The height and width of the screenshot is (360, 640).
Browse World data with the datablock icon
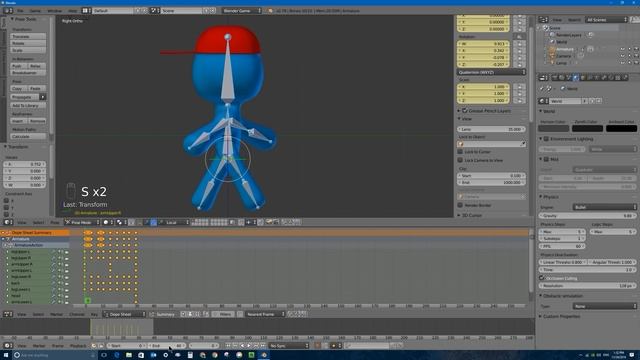click(x=543, y=101)
